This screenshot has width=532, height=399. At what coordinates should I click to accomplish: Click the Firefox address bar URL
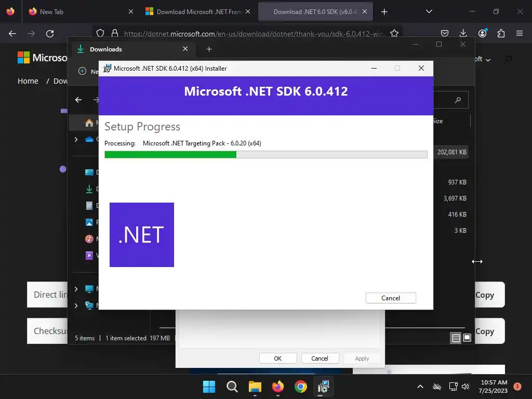255,34
